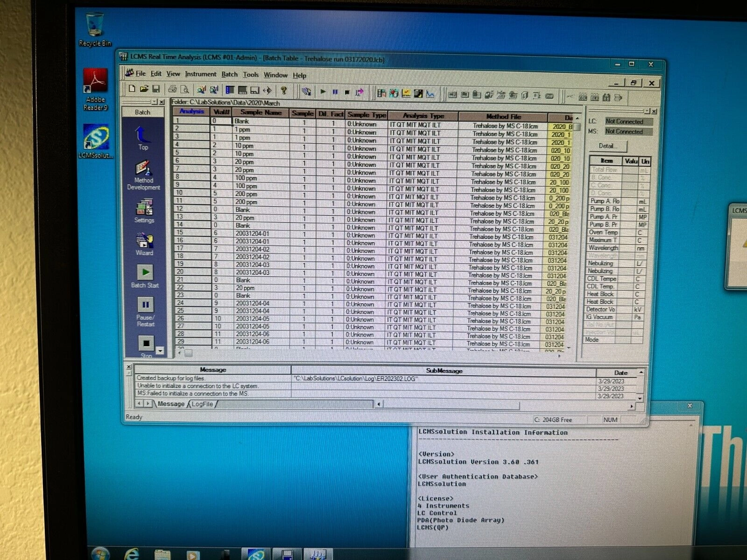Close the instrument monitor panel with its X
Screen dimensions: 747x560
coord(654,112)
